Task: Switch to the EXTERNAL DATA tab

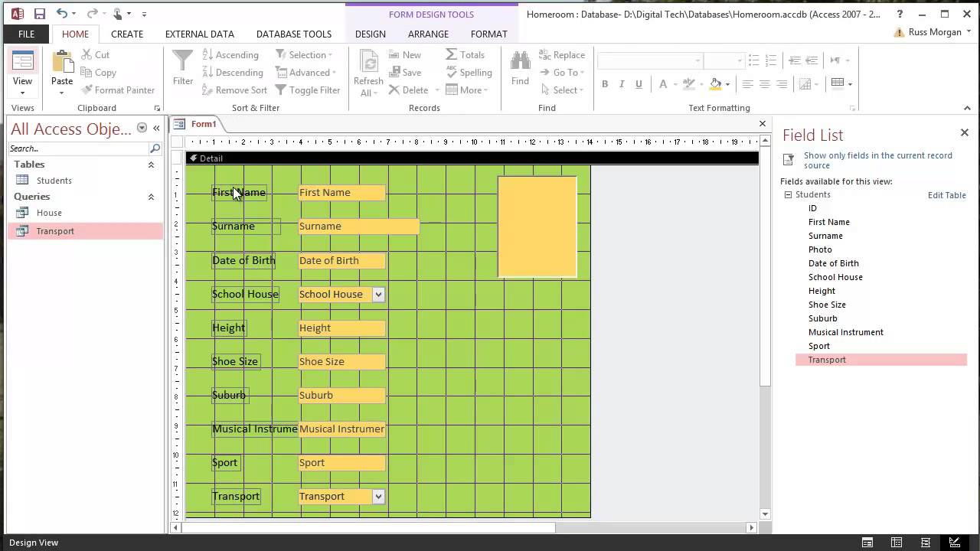Action: (x=200, y=34)
